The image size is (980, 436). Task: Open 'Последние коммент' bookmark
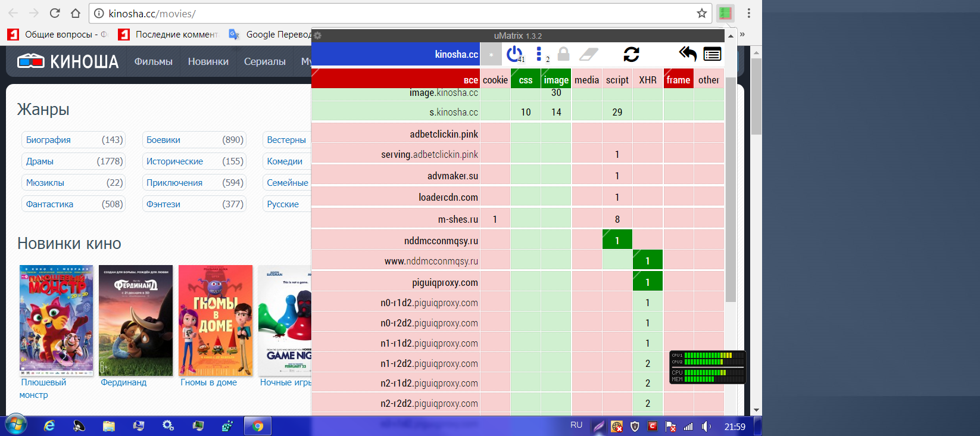tap(168, 35)
